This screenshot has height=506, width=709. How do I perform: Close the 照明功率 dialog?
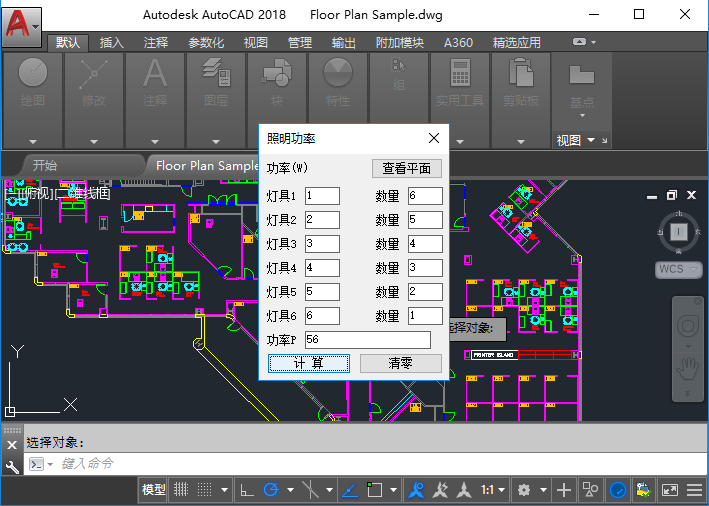coord(434,138)
